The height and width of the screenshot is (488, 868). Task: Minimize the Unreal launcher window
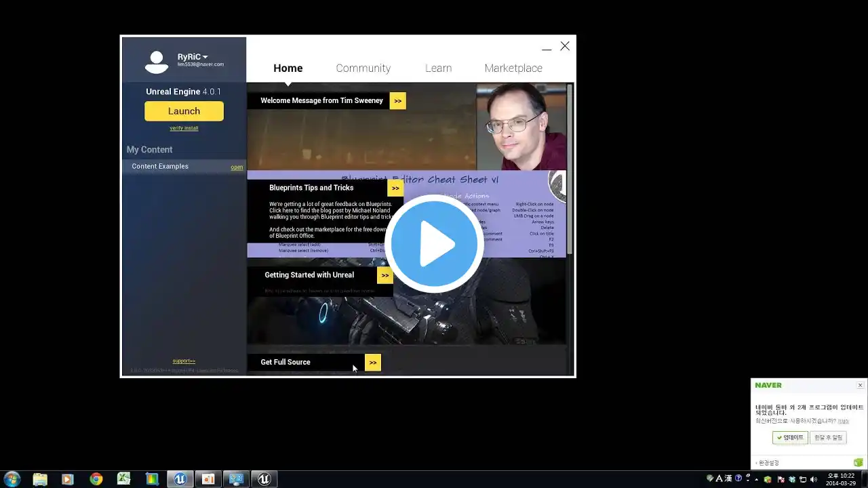[547, 47]
